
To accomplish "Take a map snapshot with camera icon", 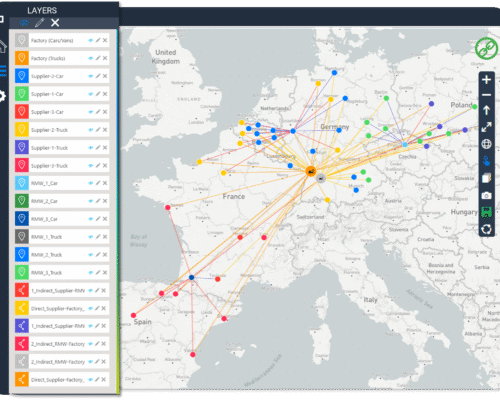I will pyautogui.click(x=486, y=195).
